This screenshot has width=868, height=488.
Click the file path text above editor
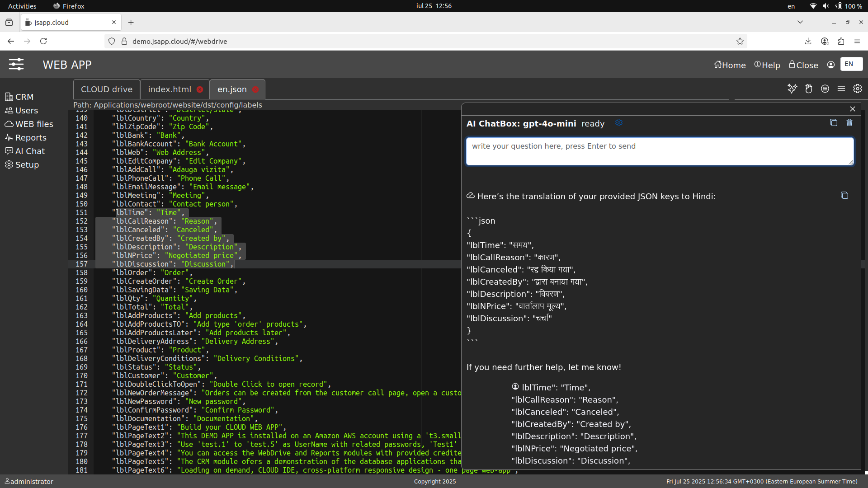pos(168,105)
